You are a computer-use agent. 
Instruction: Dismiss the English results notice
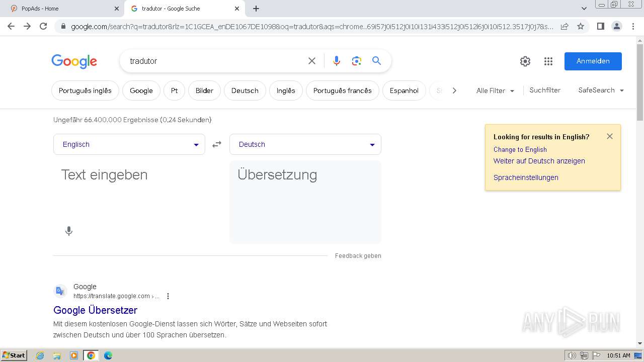point(610,136)
